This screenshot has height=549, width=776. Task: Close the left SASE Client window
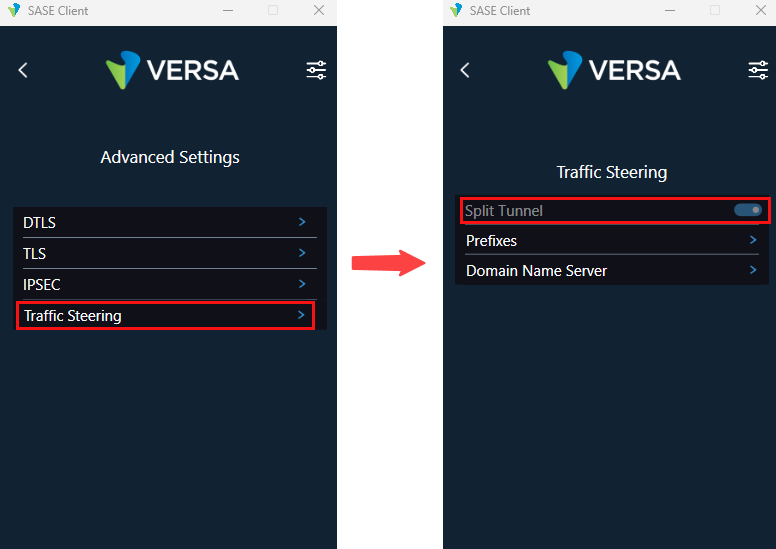(319, 10)
